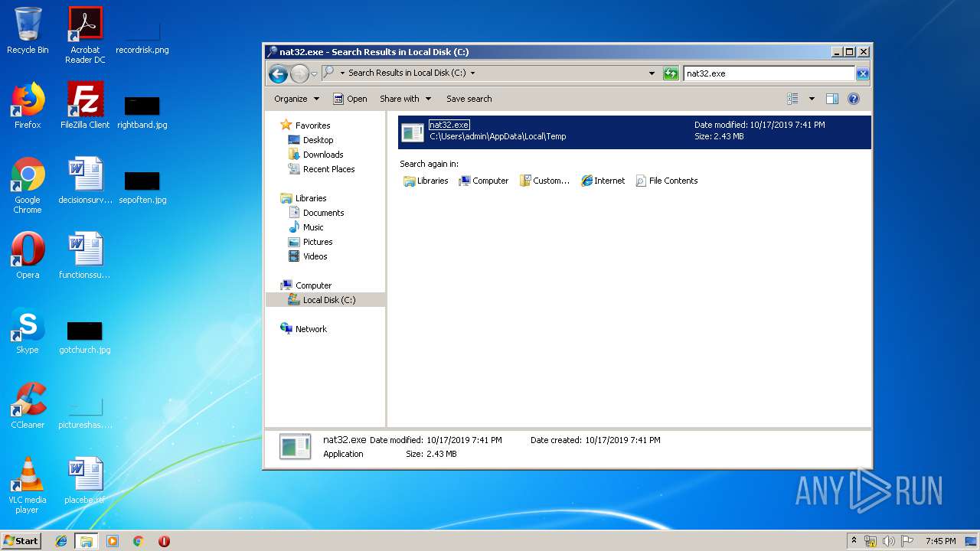Launch Opera desktop shortcut
This screenshot has height=551, width=980.
(28, 256)
